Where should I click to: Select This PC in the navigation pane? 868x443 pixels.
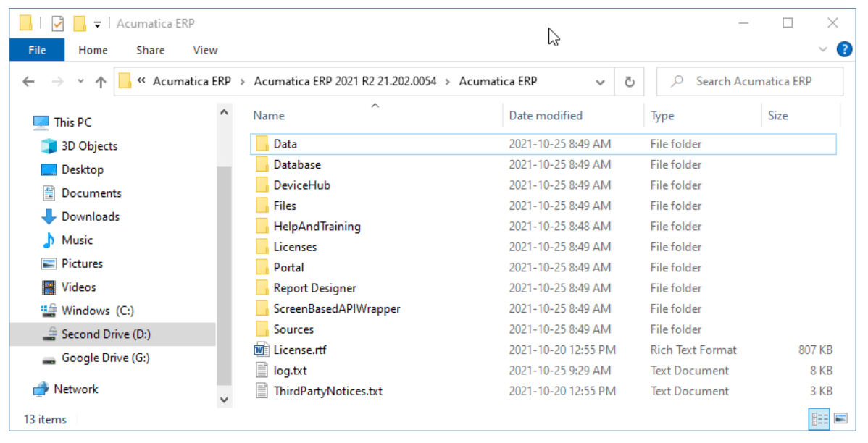72,122
